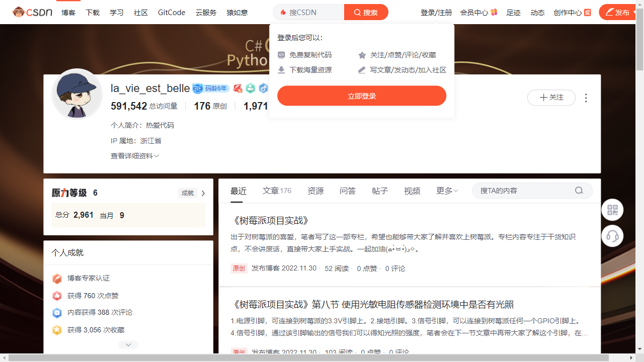The width and height of the screenshot is (644, 362).
Task: Click IP 属地：浙江省 text
Action: 136,141
